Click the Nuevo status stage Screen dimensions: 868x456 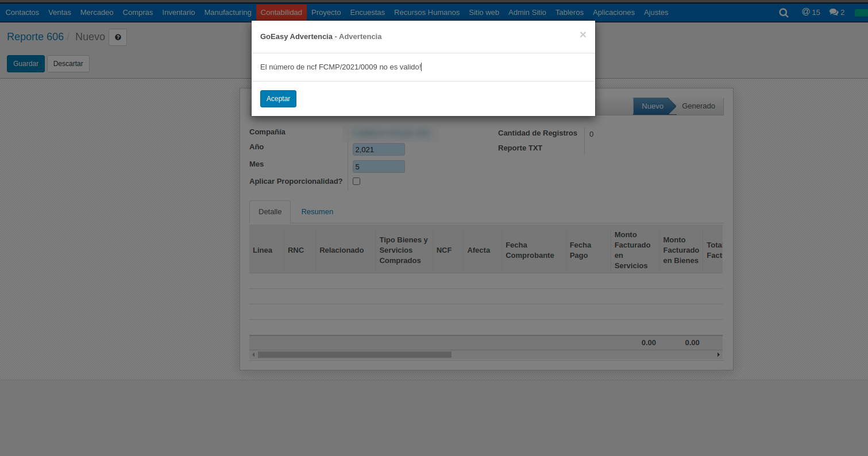[653, 106]
